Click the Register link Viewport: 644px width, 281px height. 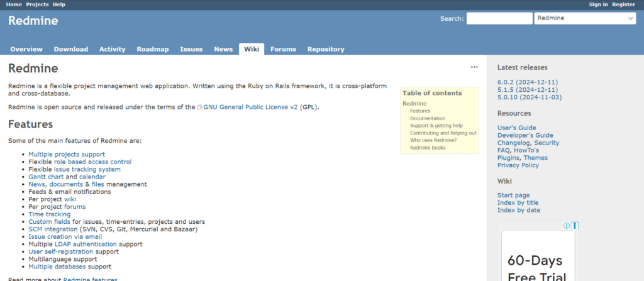tap(623, 4)
